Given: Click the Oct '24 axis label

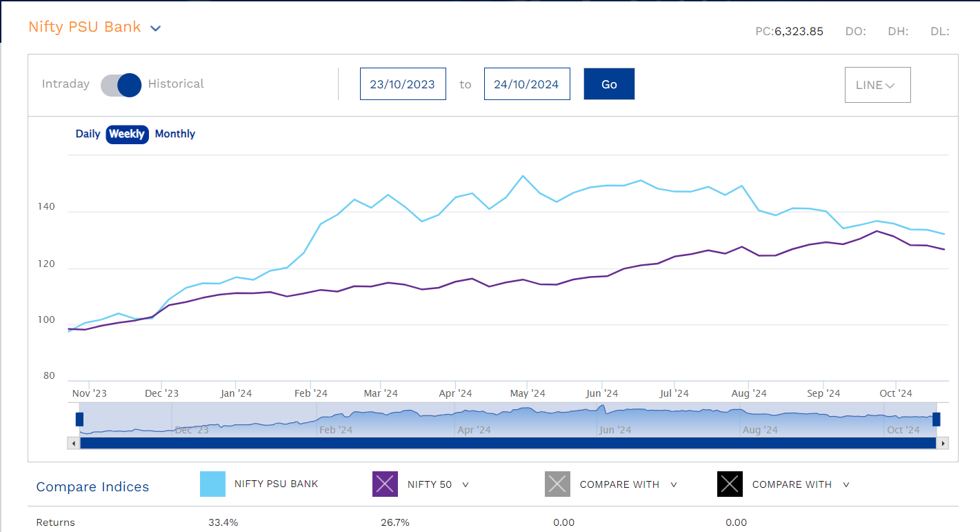Looking at the screenshot, I should pyautogui.click(x=896, y=393).
